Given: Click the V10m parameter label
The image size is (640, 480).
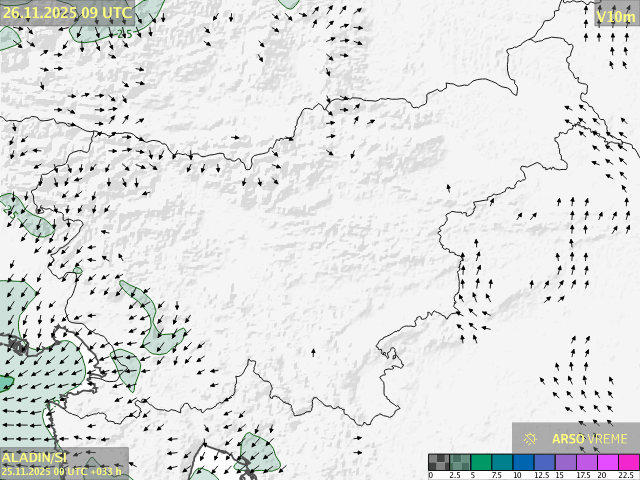Looking at the screenshot, I should click(614, 16).
